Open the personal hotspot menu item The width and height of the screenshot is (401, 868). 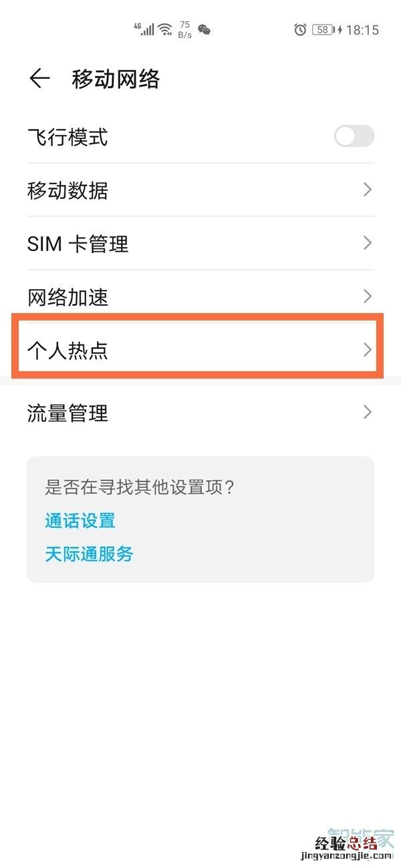tap(200, 351)
